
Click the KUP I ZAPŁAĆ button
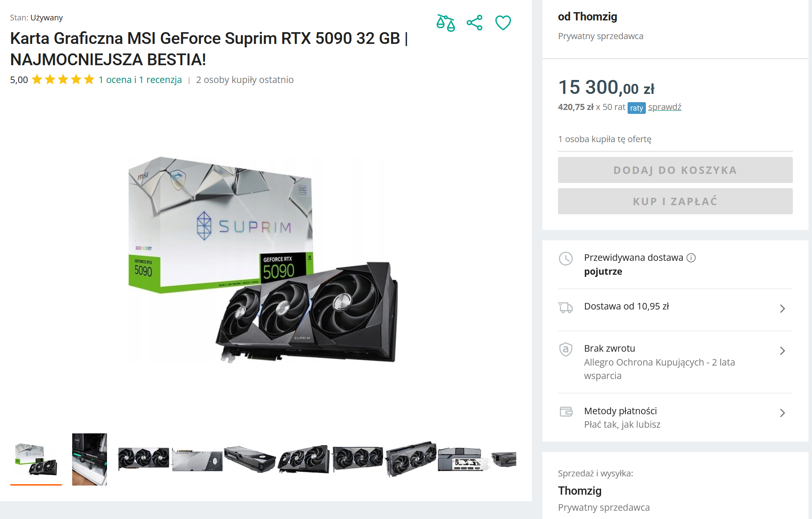675,201
